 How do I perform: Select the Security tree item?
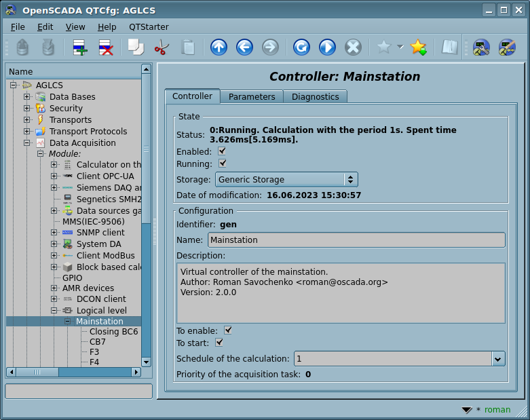66,109
